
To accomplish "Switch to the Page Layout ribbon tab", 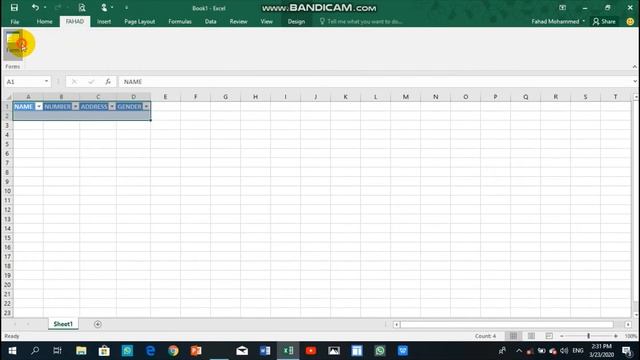I will point(140,22).
